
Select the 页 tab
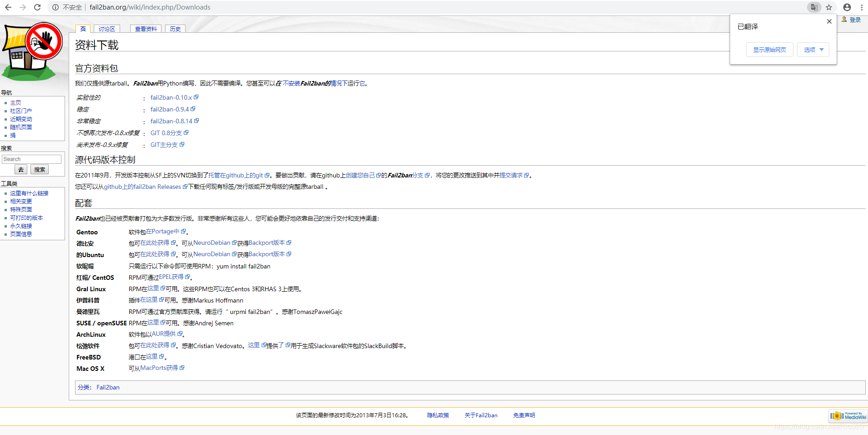tap(83, 29)
